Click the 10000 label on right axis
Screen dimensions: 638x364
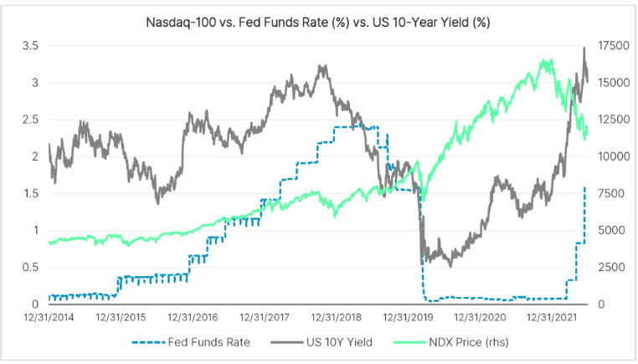pos(612,156)
